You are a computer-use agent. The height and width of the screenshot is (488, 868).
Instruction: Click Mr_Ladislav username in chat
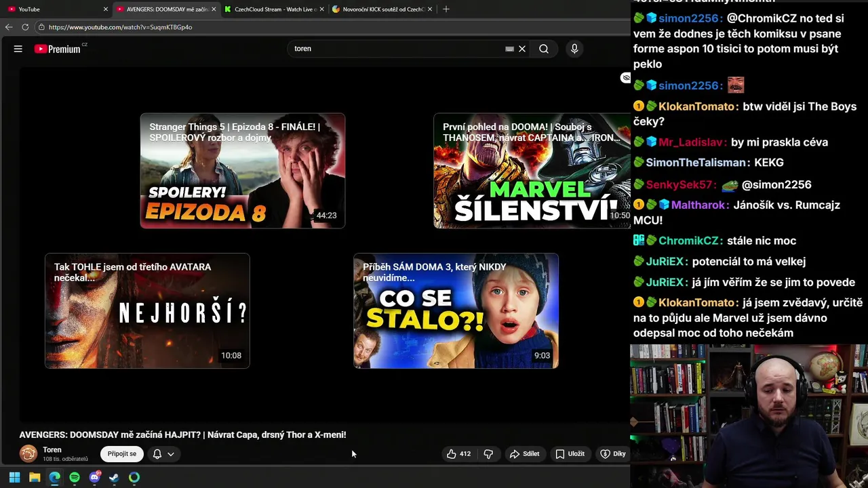[x=692, y=142]
